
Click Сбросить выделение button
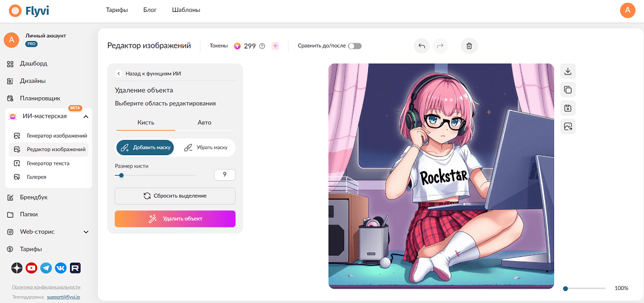pos(175,196)
